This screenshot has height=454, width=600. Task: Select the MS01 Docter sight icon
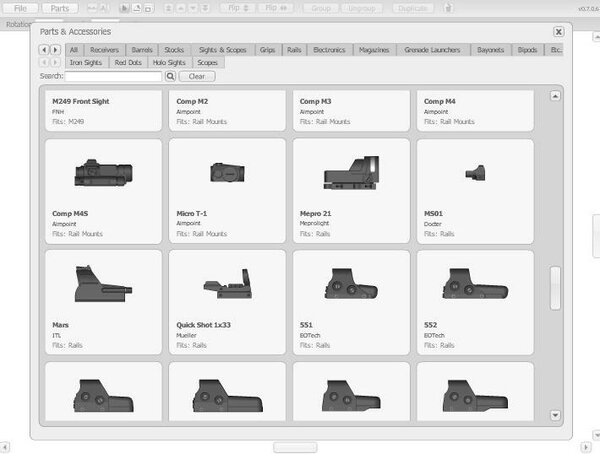(x=474, y=173)
